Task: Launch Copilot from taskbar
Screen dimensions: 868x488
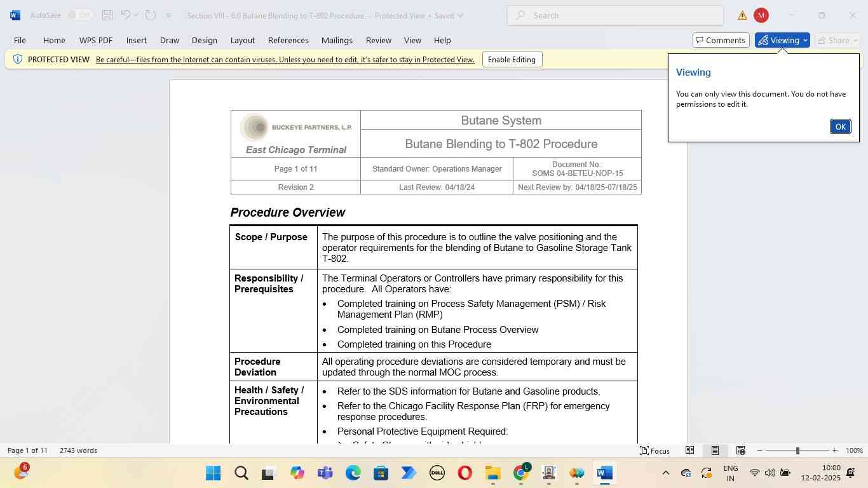Action: click(297, 473)
